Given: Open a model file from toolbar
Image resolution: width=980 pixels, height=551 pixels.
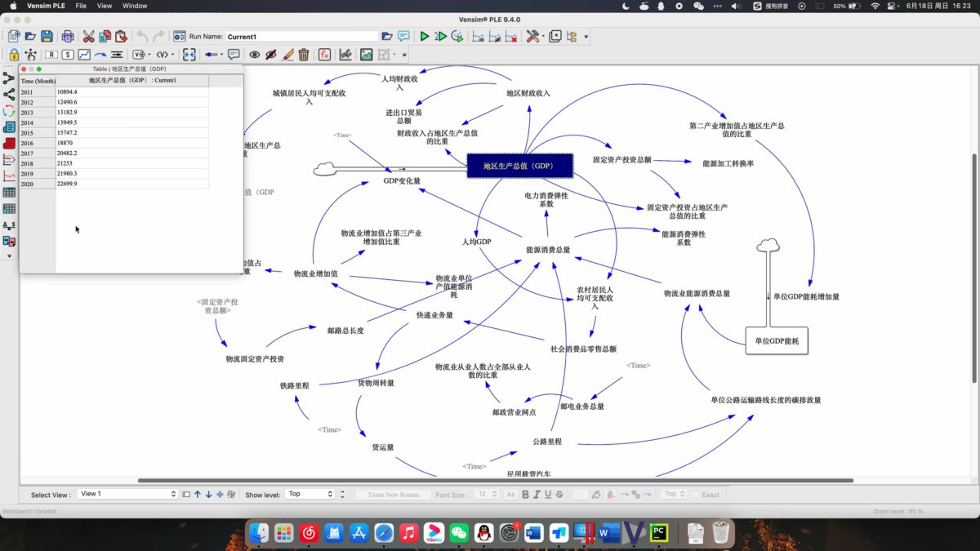Looking at the screenshot, I should click(30, 36).
